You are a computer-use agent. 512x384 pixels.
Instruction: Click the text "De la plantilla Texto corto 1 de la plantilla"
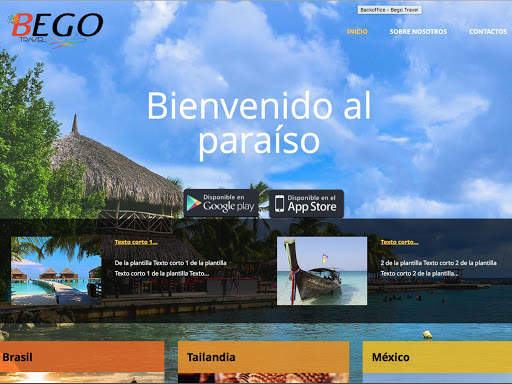click(x=170, y=263)
